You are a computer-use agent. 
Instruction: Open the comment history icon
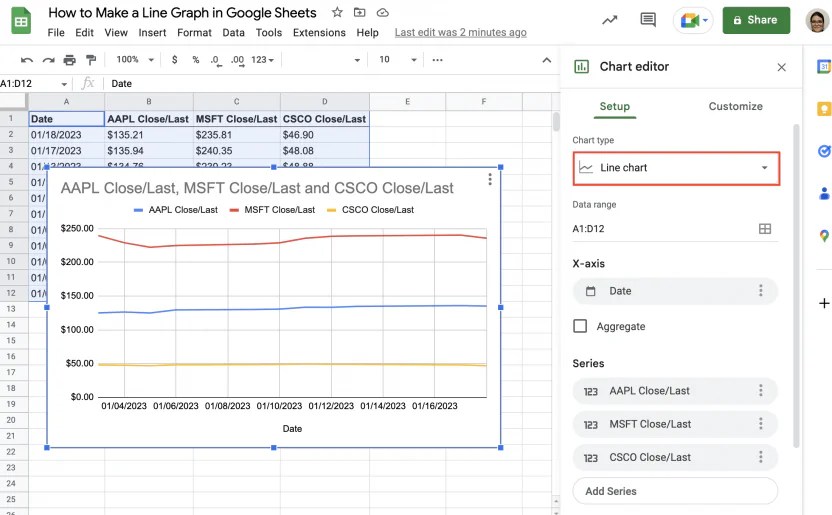tap(648, 20)
